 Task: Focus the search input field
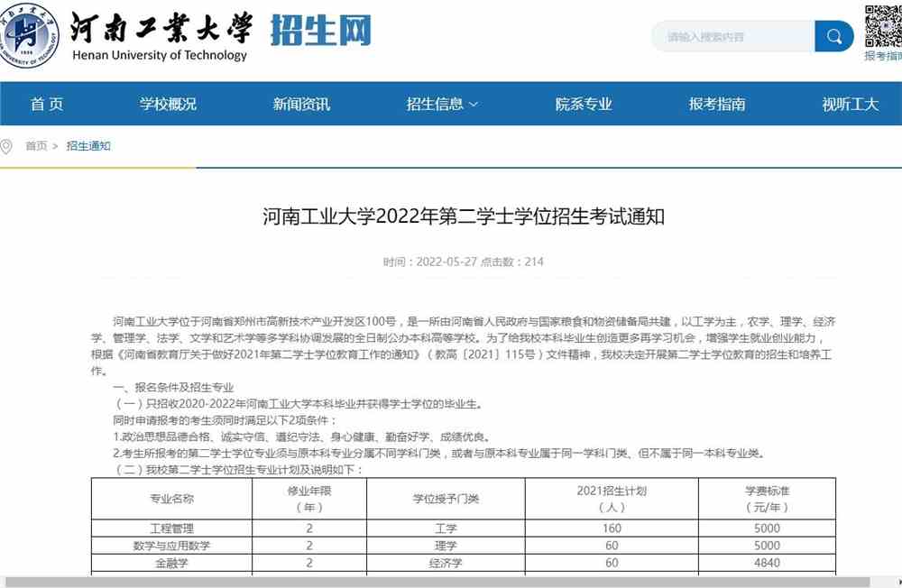coord(733,36)
